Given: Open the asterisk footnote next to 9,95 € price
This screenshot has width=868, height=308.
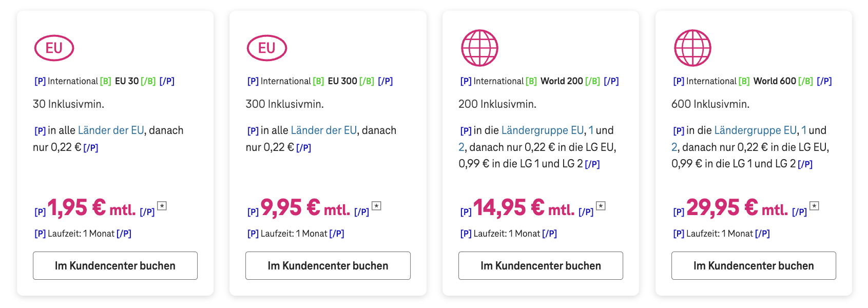Looking at the screenshot, I should click(377, 204).
